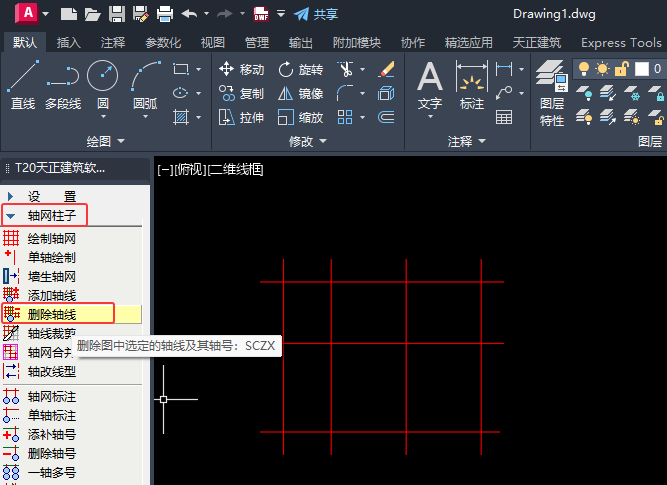Activate the 缩放 scale command
The height and width of the screenshot is (485, 667).
tap(301, 117)
